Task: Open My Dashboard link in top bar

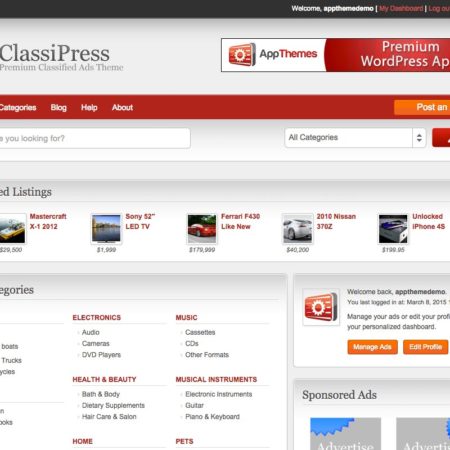Action: point(401,8)
